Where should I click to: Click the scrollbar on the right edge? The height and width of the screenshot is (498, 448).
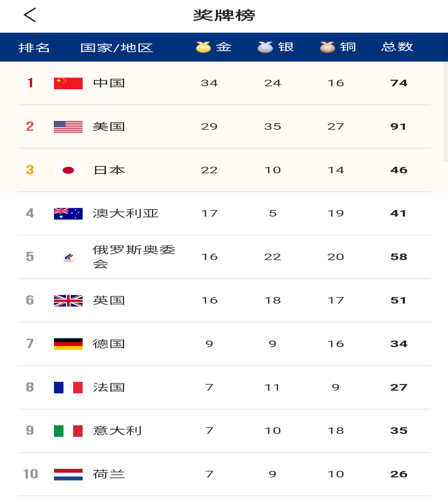click(x=446, y=112)
